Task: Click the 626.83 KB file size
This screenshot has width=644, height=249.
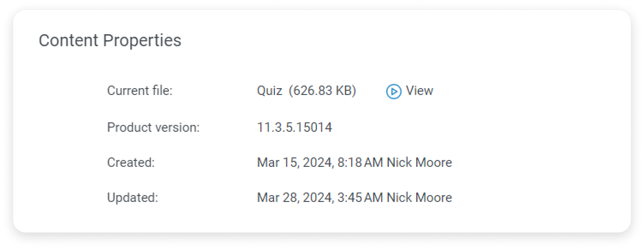Action: click(x=322, y=91)
